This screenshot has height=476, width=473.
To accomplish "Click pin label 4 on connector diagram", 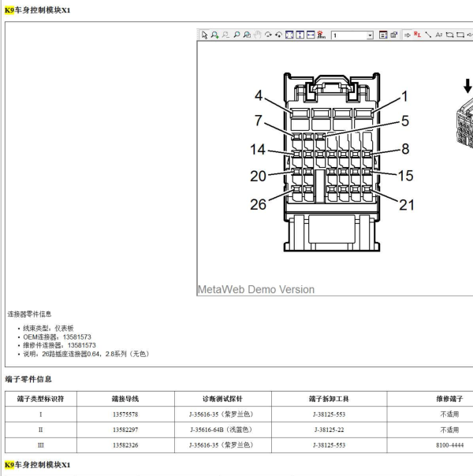I will [259, 95].
